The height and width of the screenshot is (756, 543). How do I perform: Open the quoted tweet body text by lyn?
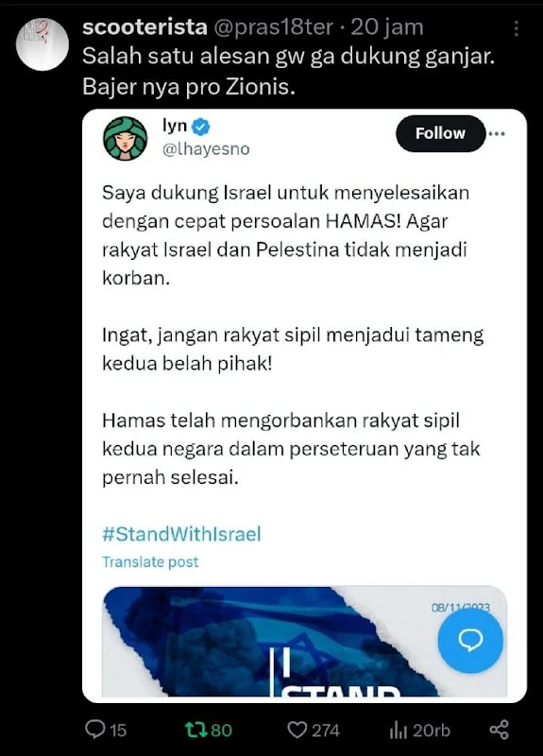click(293, 335)
